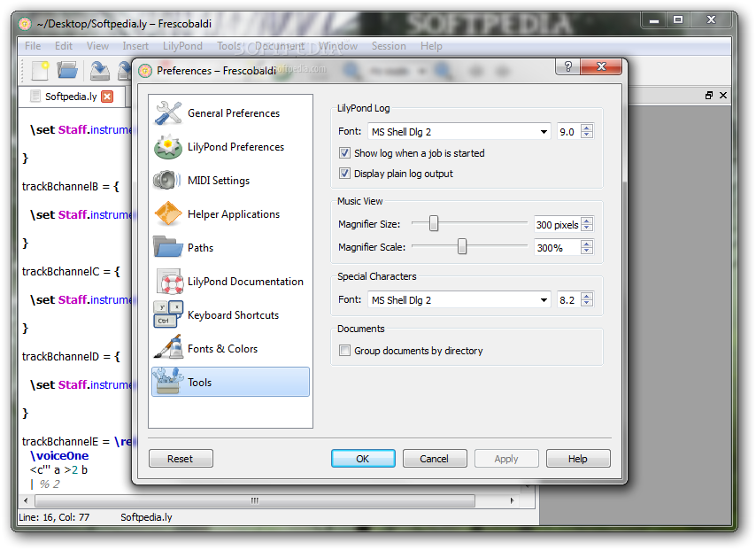Image resolution: width=756 pixels, height=550 pixels.
Task: Switch to Softpedia.ly document tab
Action: click(x=71, y=97)
